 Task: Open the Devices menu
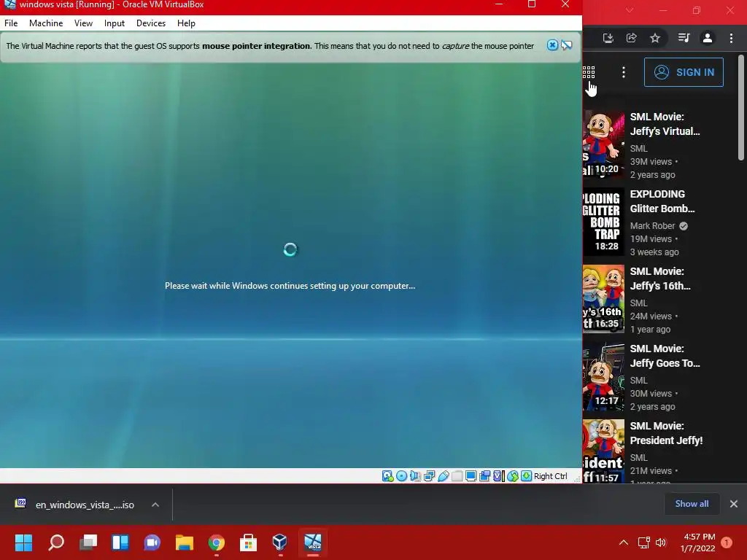click(151, 23)
